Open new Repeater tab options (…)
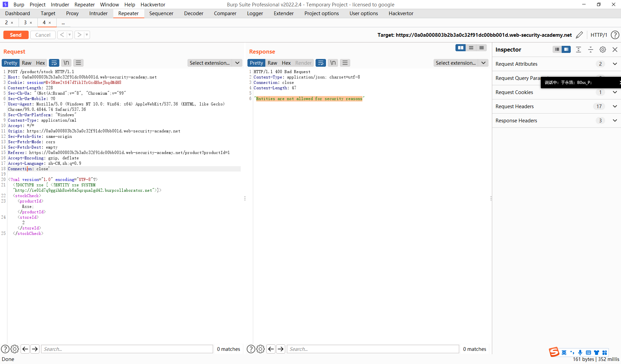This screenshot has height=364, width=621. [63, 23]
